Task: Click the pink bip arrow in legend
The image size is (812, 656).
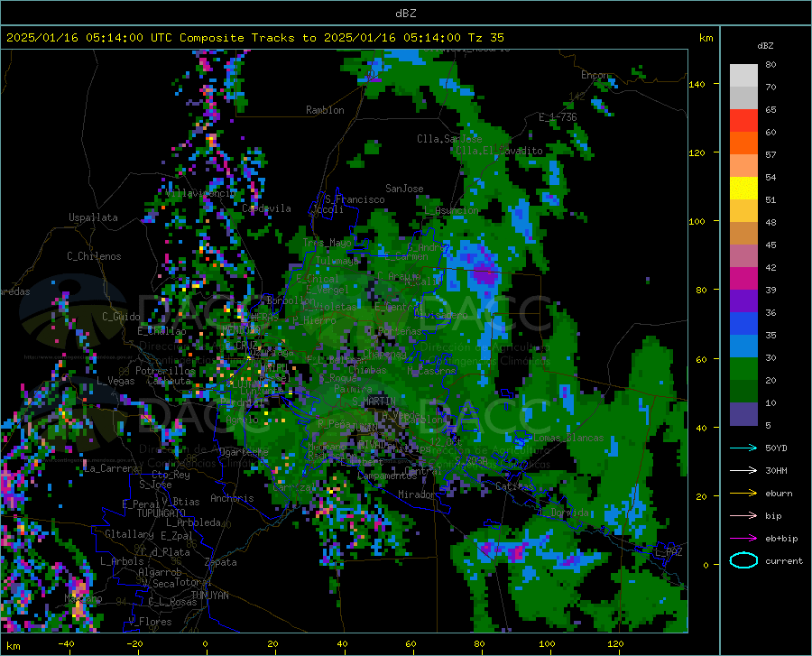Action: tap(743, 516)
